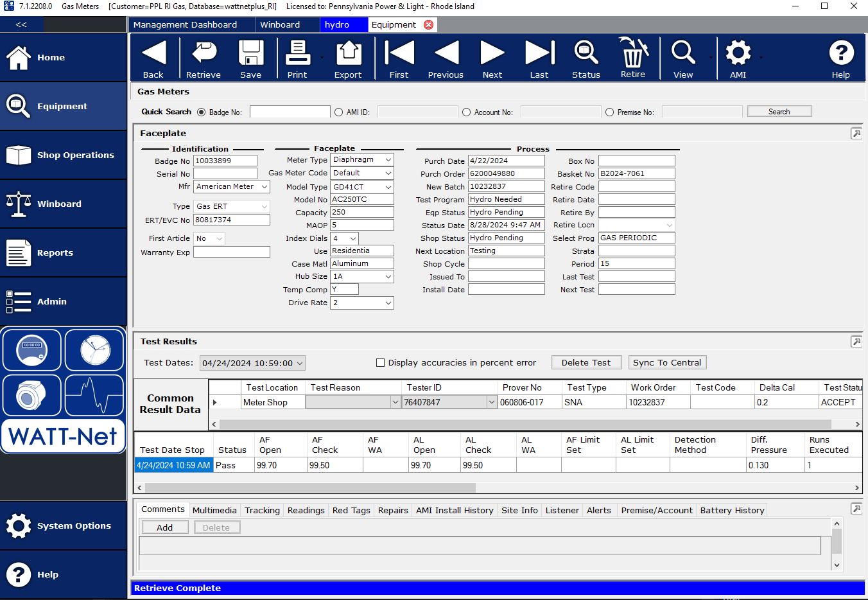This screenshot has width=868, height=600.
Task: Click the Purch Order input field
Action: click(x=506, y=173)
